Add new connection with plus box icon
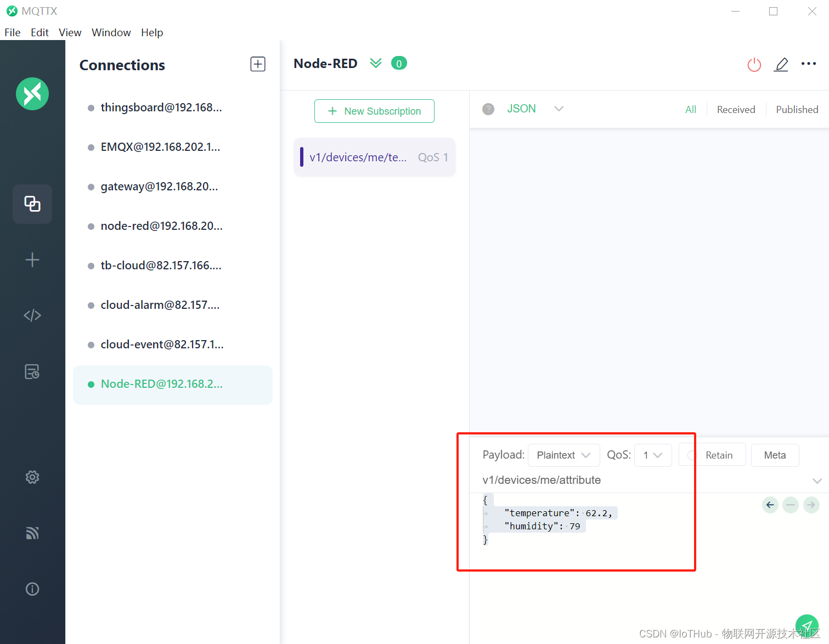This screenshot has width=829, height=644. (x=258, y=64)
